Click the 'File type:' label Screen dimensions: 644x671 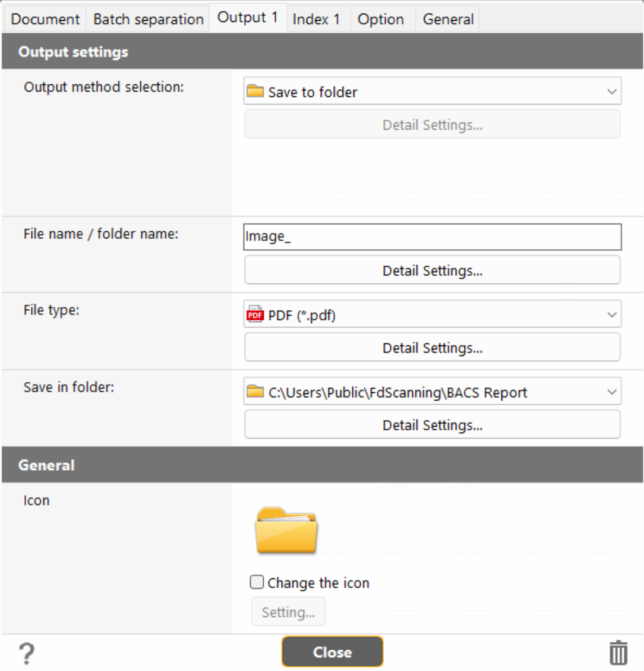[x=51, y=310]
